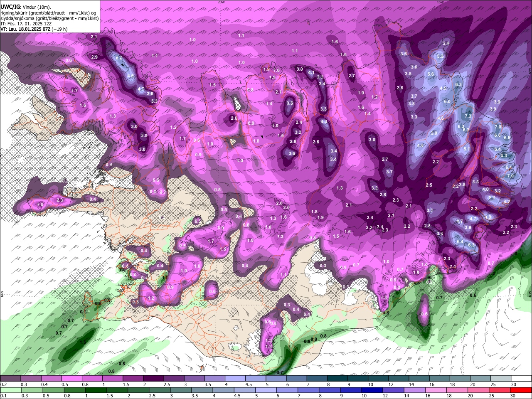
Task: Click the 'UWC/IG: Vindur (10m),' title line
Action: tap(25, 7)
